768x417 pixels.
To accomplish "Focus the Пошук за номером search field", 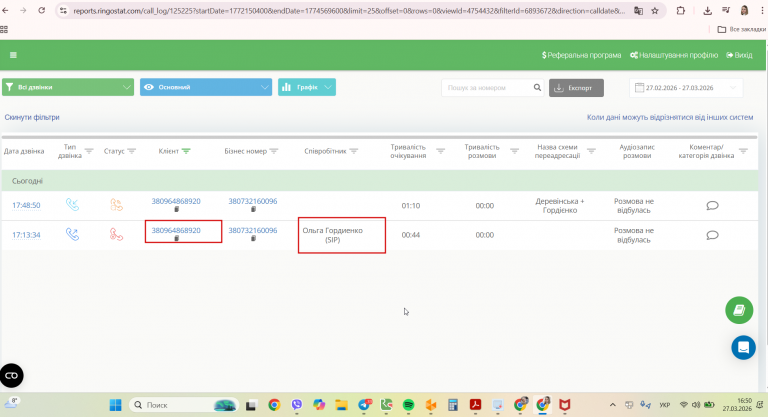I will coord(487,88).
